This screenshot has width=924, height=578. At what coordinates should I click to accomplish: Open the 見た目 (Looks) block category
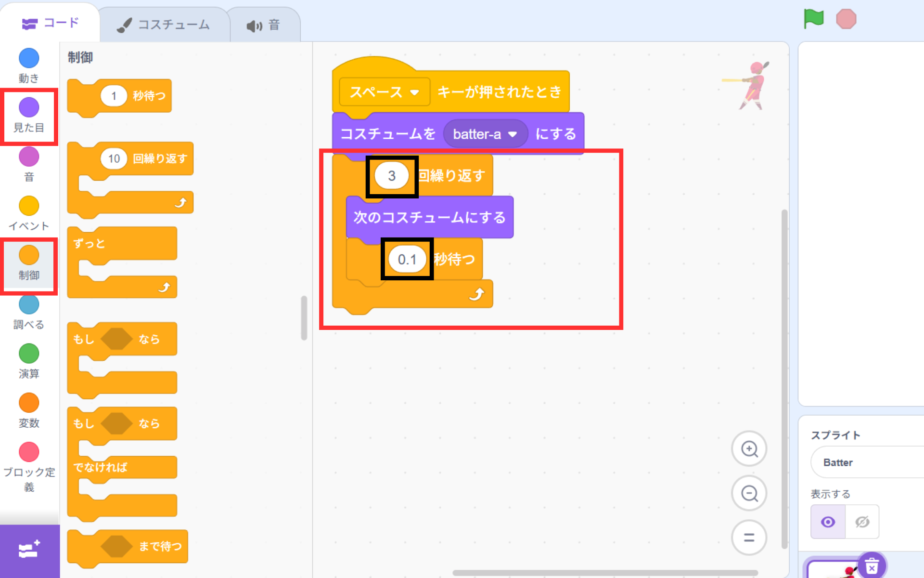click(29, 116)
